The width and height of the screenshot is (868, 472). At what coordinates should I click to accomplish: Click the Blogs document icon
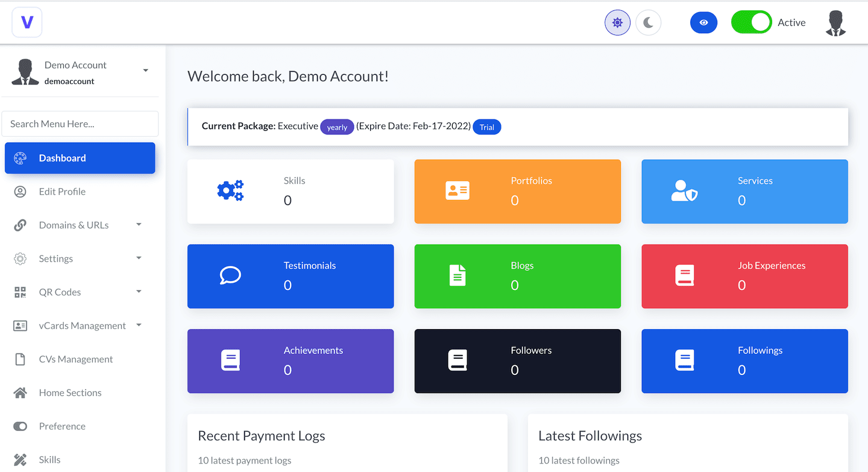coord(458,276)
